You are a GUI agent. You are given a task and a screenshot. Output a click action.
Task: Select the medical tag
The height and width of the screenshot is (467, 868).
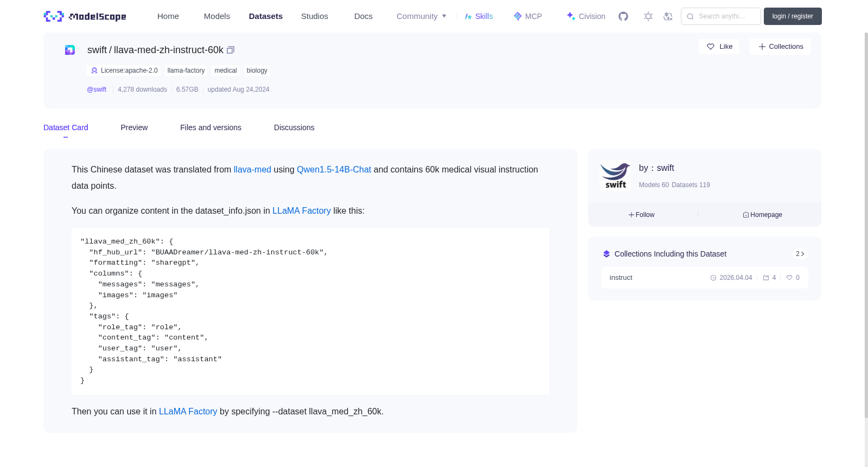pos(226,71)
